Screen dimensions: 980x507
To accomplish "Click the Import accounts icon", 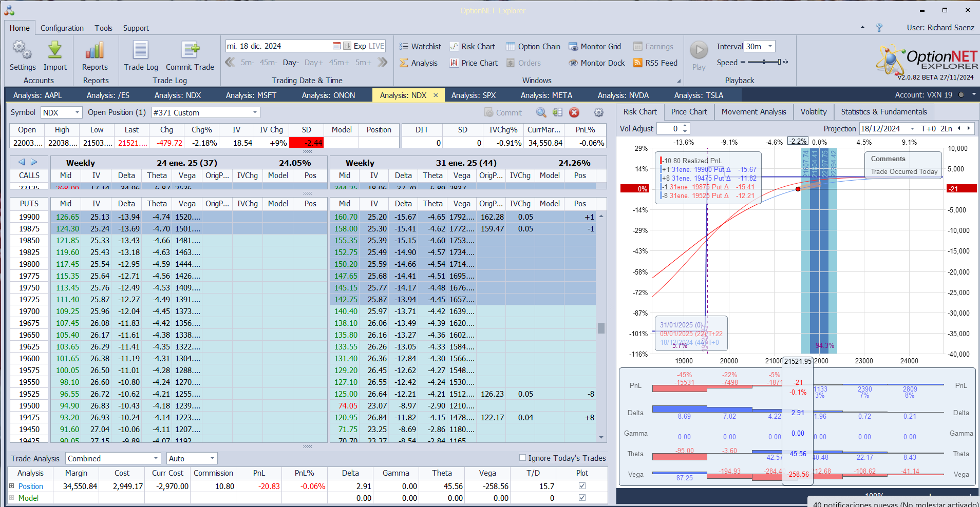I will tap(55, 50).
